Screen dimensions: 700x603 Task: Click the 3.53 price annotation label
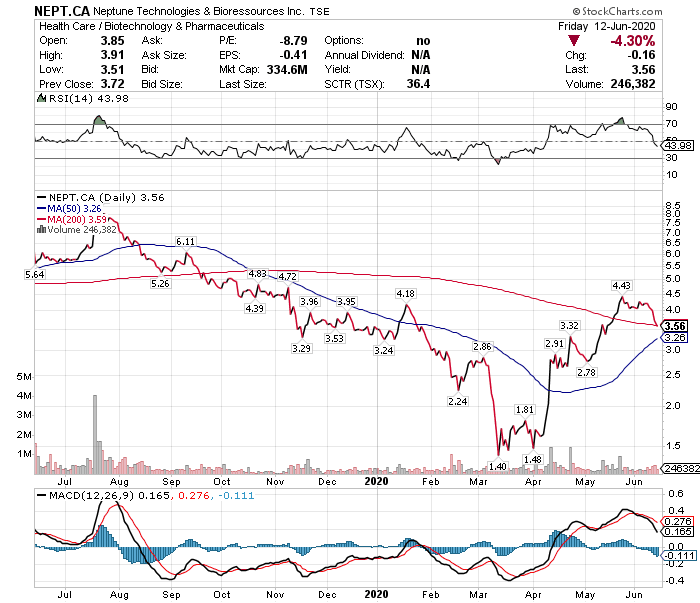pos(334,338)
